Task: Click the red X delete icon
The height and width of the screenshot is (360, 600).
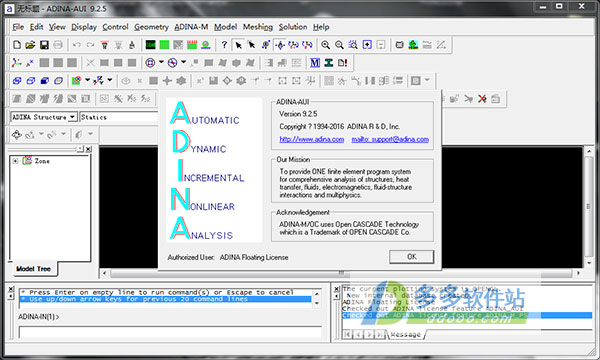Action: (x=482, y=99)
